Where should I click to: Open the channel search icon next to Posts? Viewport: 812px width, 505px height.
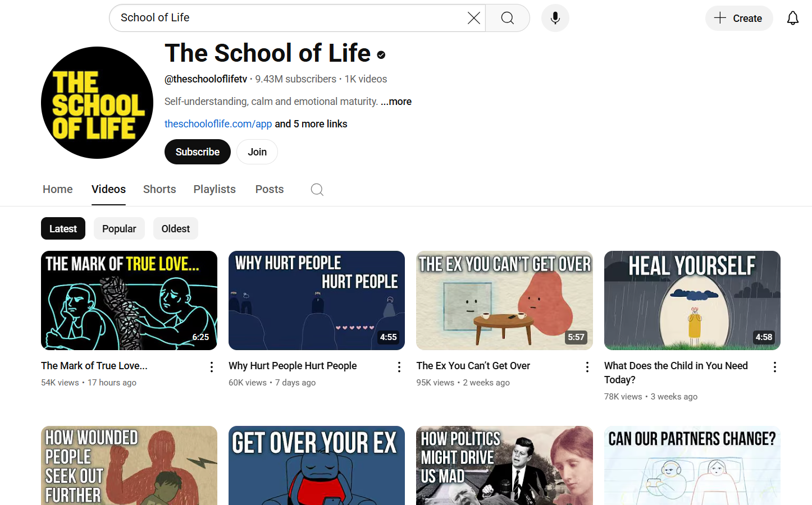(317, 190)
